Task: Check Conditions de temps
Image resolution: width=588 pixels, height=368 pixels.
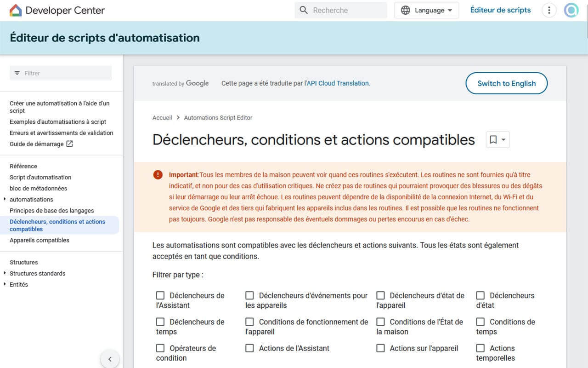Action: click(x=481, y=322)
